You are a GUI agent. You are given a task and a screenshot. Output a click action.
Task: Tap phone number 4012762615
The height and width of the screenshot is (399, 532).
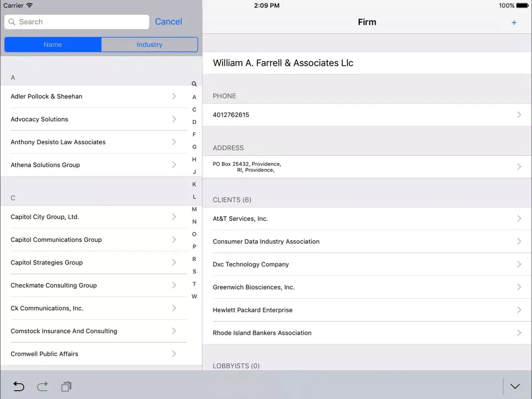[x=231, y=115]
